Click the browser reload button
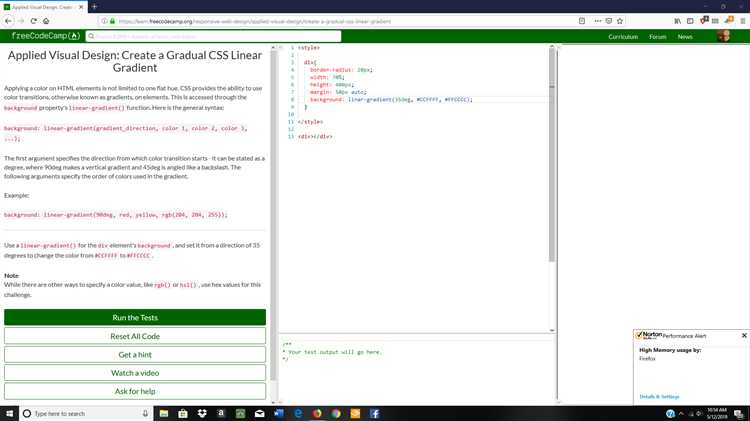The image size is (750, 421). 33,20
